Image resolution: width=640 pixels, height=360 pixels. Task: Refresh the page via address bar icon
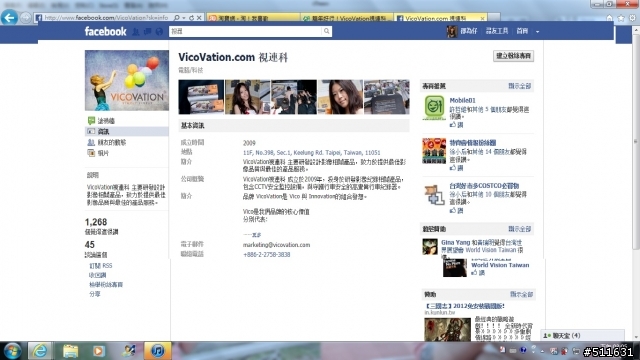[191, 18]
